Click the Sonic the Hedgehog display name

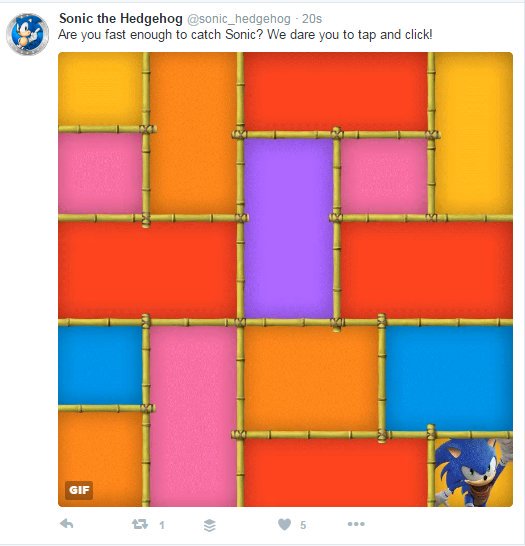[120, 18]
